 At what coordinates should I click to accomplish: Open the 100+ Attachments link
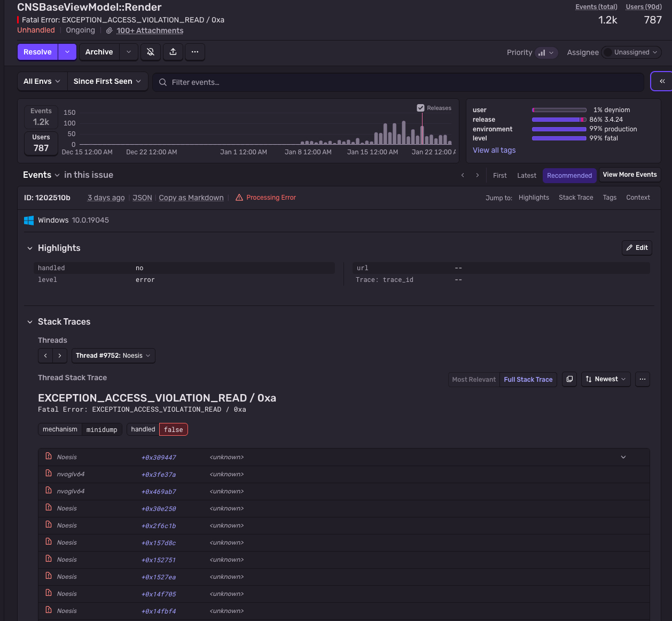click(150, 31)
